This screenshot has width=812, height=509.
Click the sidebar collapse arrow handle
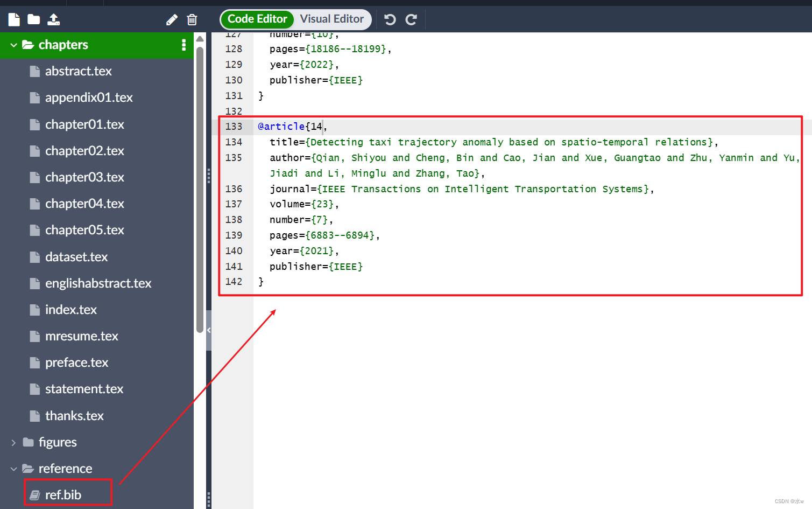[209, 330]
